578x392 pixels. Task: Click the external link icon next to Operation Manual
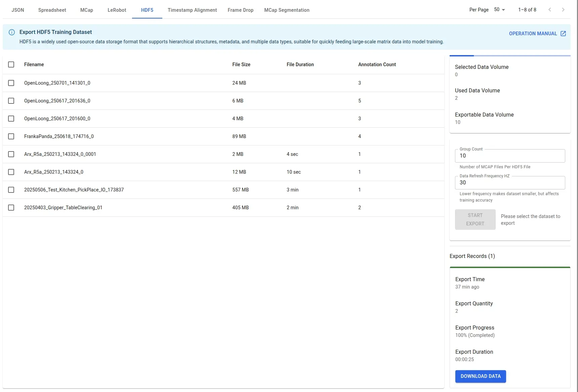(563, 34)
